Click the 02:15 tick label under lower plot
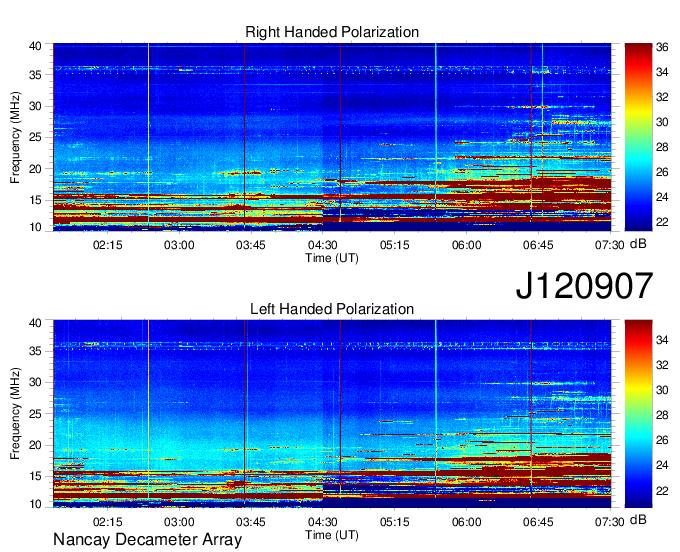 108,522
